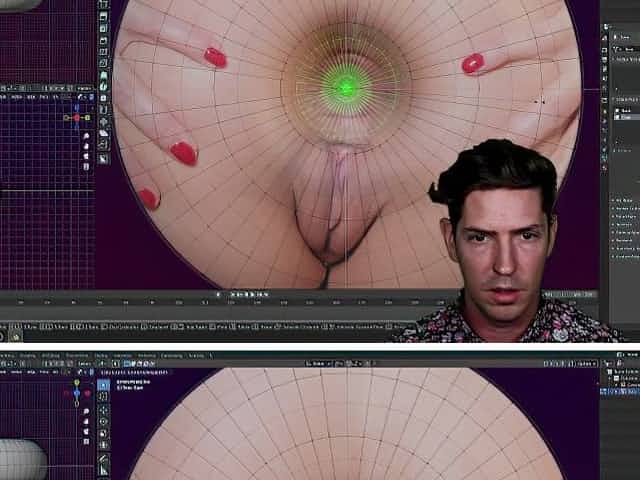This screenshot has width=640, height=480.
Task: Click the red X axis on the UV editor gizmo
Action: [76, 118]
